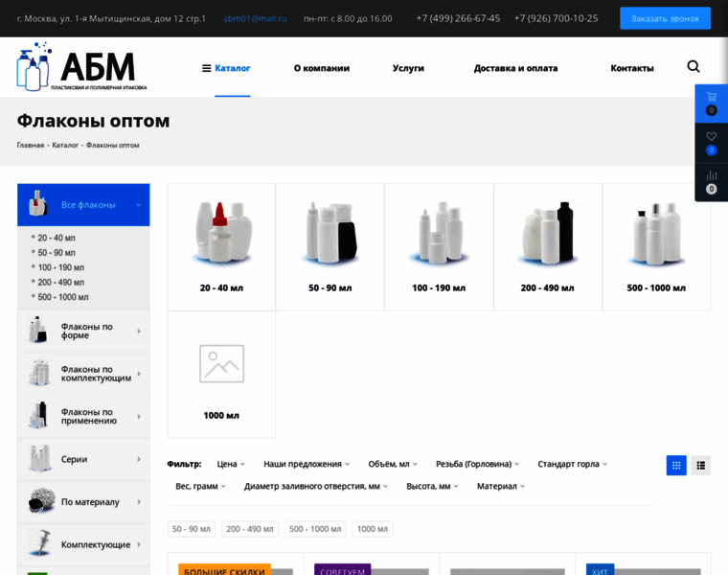Open the Высота, мм filter dropdown
Viewport: 728px width, 575px height.
click(432, 486)
